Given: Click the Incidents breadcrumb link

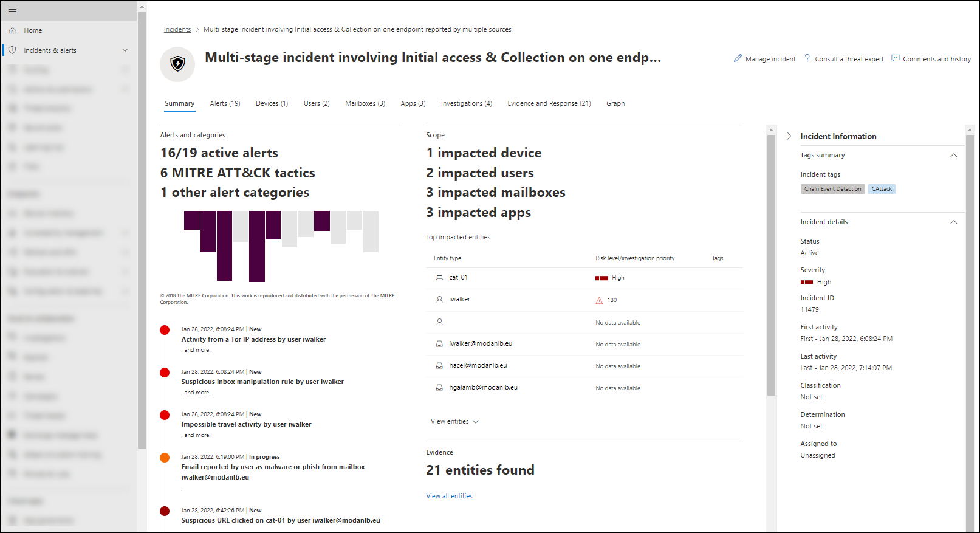Looking at the screenshot, I should pos(177,29).
